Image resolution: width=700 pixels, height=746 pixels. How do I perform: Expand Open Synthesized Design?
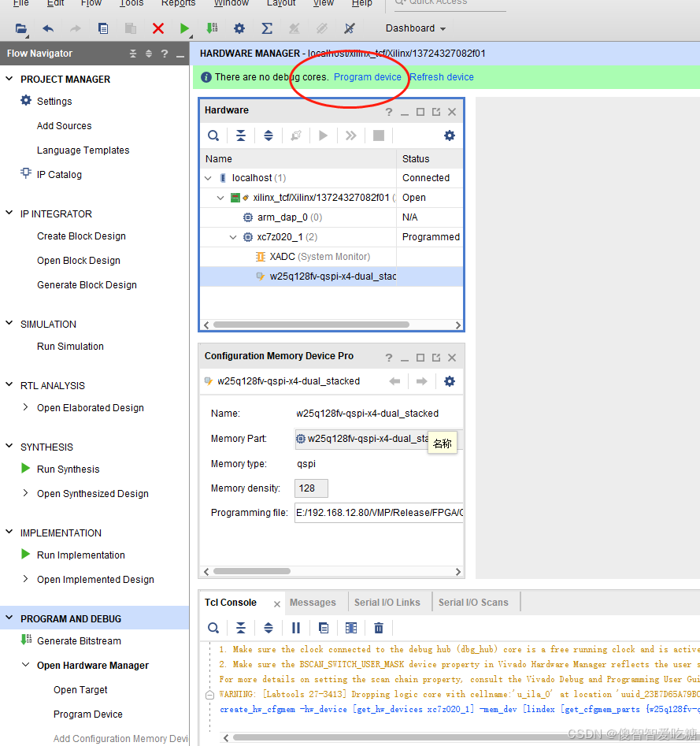(x=26, y=493)
